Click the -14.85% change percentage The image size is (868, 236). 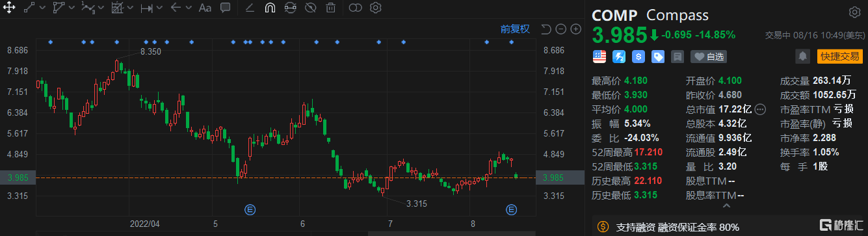pyautogui.click(x=716, y=35)
